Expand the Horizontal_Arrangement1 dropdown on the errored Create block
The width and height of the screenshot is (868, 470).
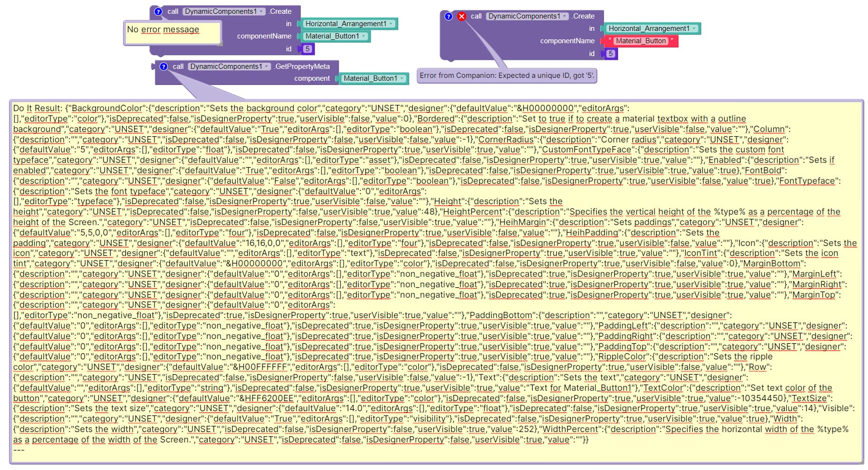pos(652,28)
